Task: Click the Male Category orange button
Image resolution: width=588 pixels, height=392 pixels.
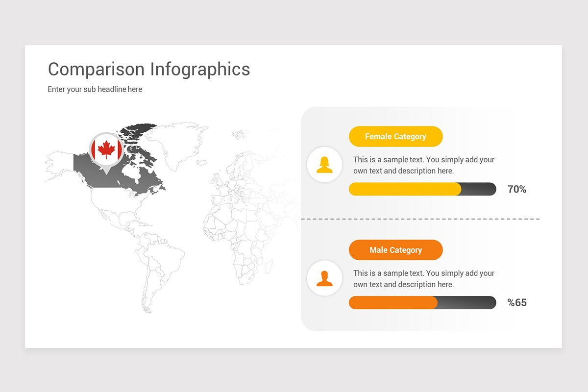Action: click(395, 250)
